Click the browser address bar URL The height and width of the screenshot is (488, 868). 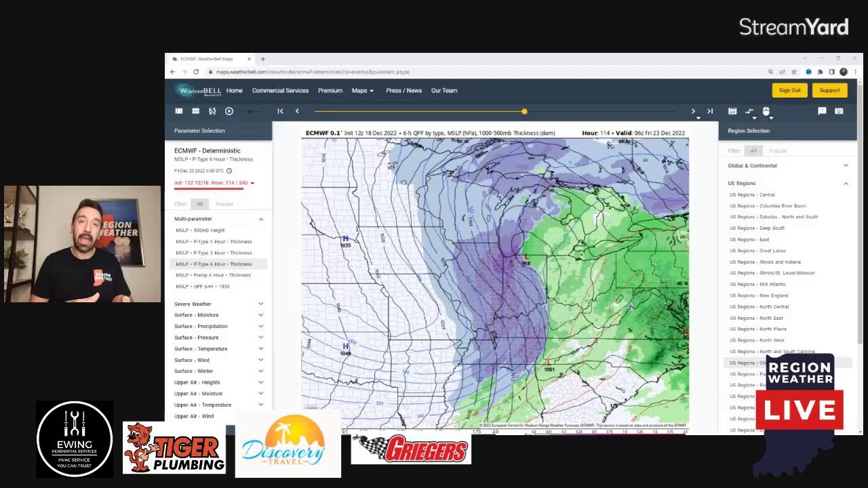(313, 72)
